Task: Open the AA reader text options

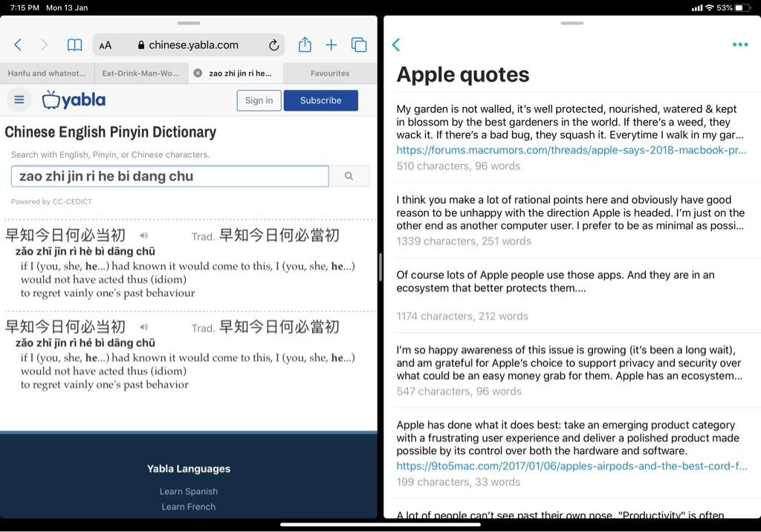Action: point(106,45)
